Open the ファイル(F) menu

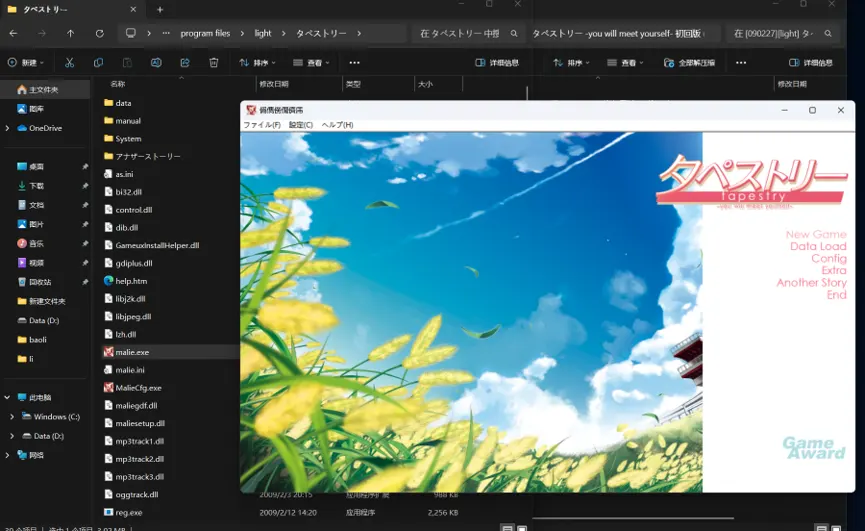click(262, 125)
